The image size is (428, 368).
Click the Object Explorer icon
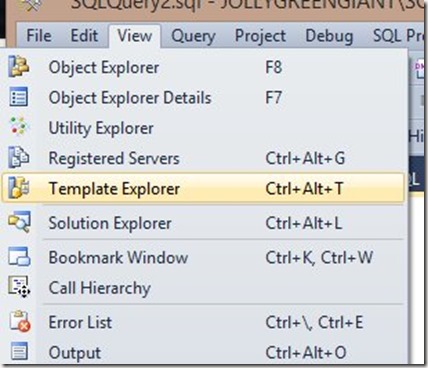[x=18, y=66]
